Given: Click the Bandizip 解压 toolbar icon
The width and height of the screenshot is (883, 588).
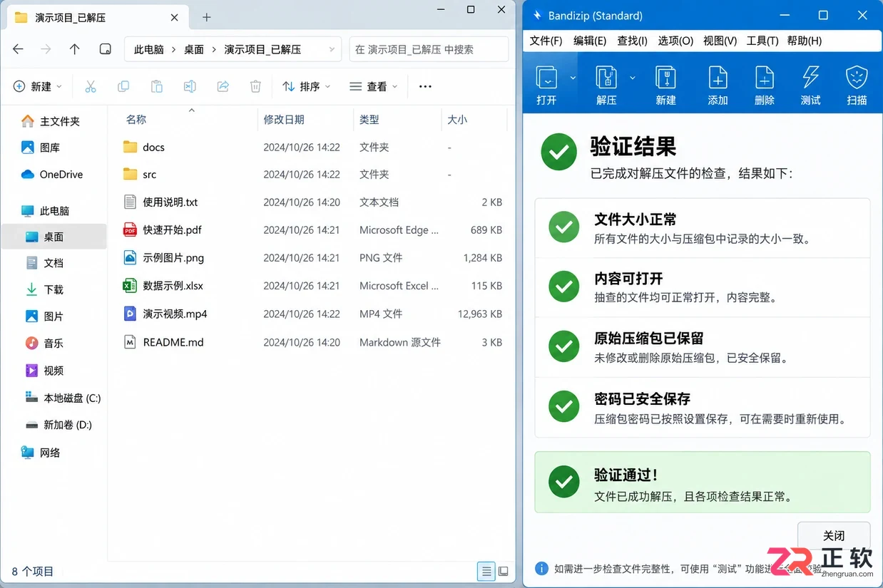Looking at the screenshot, I should tap(606, 78).
